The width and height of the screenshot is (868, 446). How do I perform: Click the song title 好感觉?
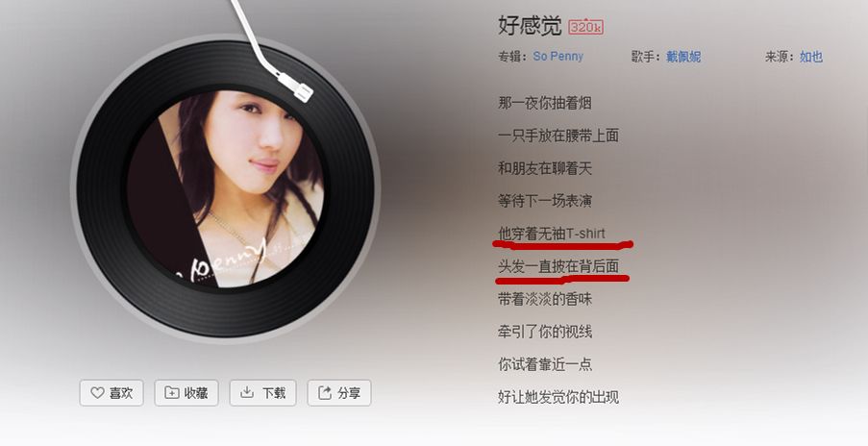[x=530, y=26]
